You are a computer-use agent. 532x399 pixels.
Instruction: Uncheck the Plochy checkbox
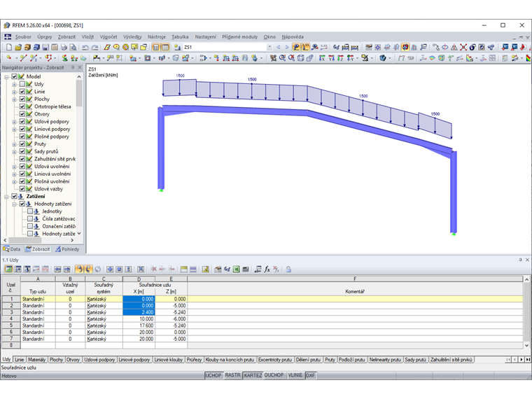[x=22, y=99]
